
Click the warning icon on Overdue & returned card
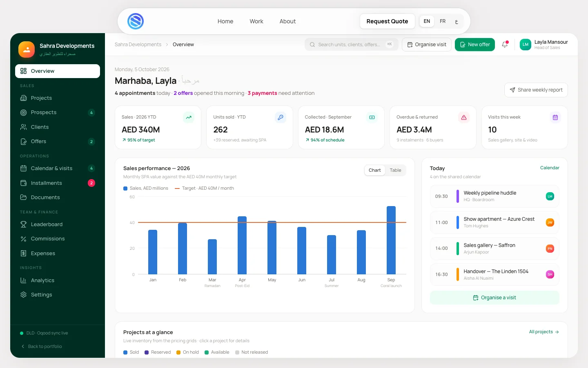[464, 117]
